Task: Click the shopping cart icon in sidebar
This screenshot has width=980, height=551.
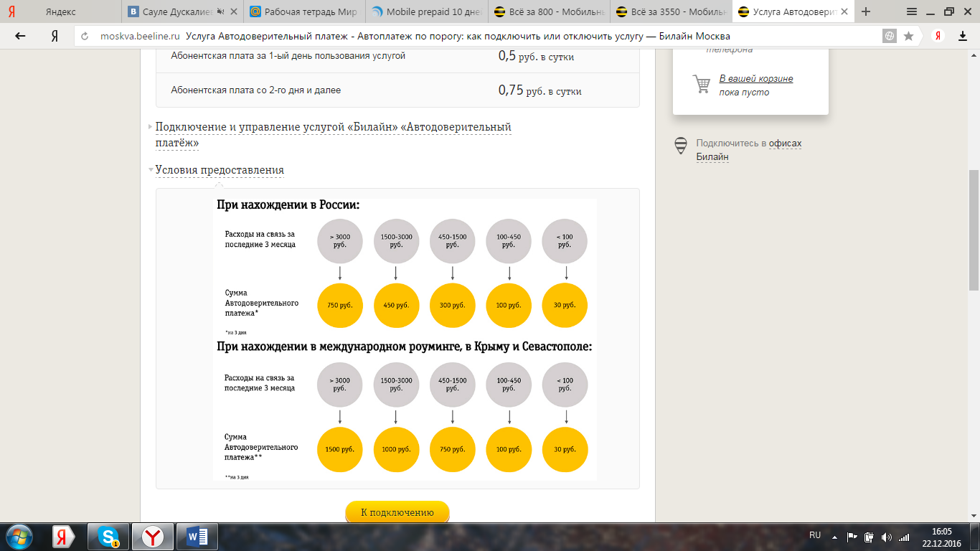Action: click(x=701, y=85)
